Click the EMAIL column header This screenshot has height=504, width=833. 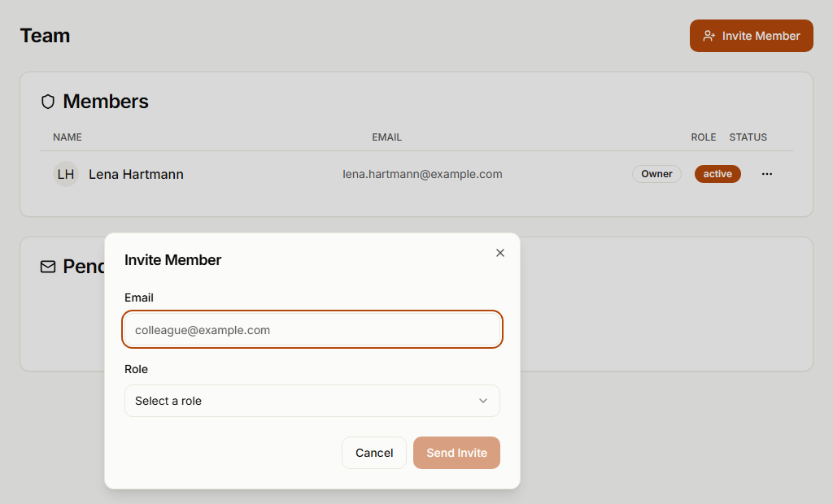[386, 137]
